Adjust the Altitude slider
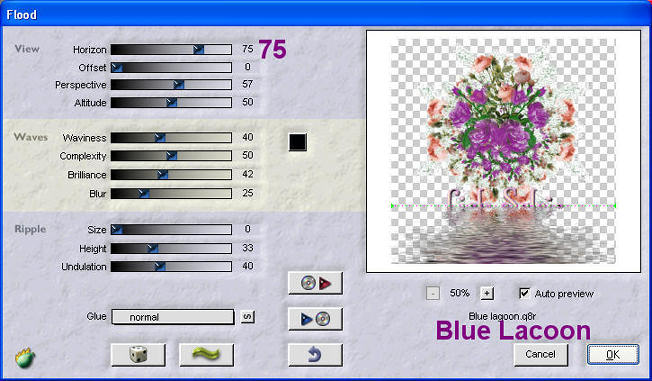Viewport: 652px width, 381px height. pyautogui.click(x=171, y=102)
